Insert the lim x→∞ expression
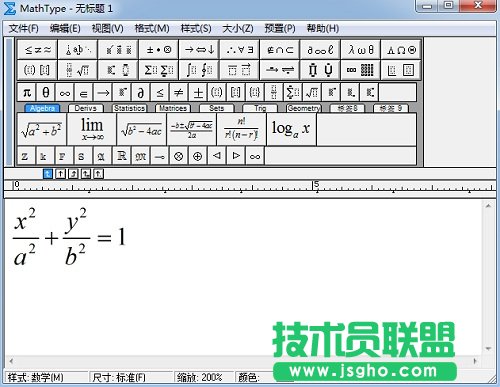 pos(92,129)
